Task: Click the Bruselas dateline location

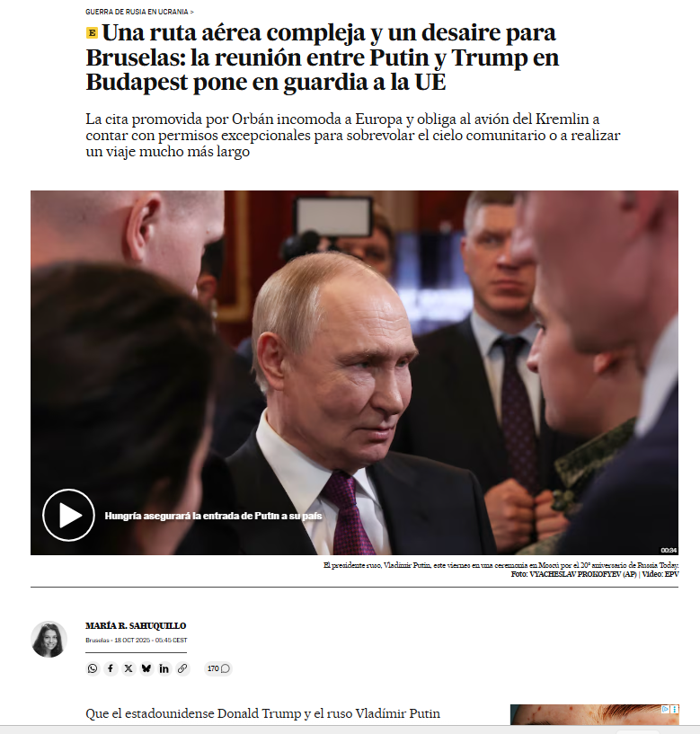Action: 97,641
